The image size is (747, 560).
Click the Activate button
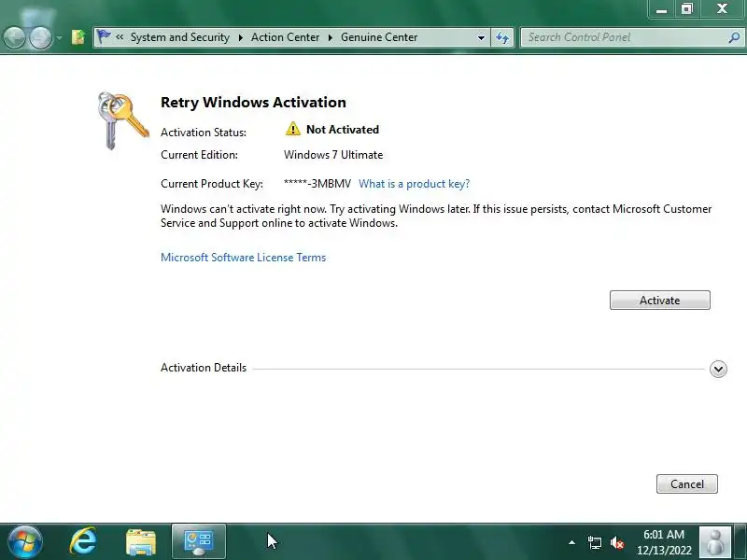(660, 300)
